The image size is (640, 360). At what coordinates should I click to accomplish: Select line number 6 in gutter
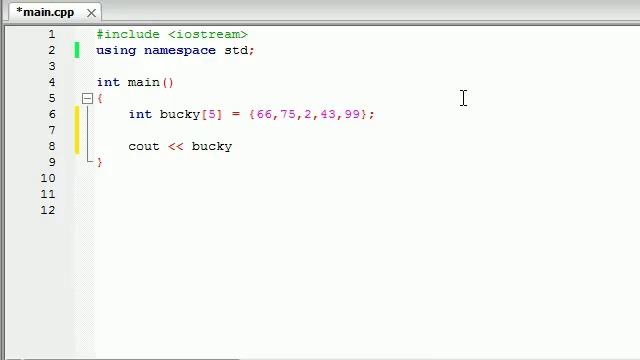(52, 114)
